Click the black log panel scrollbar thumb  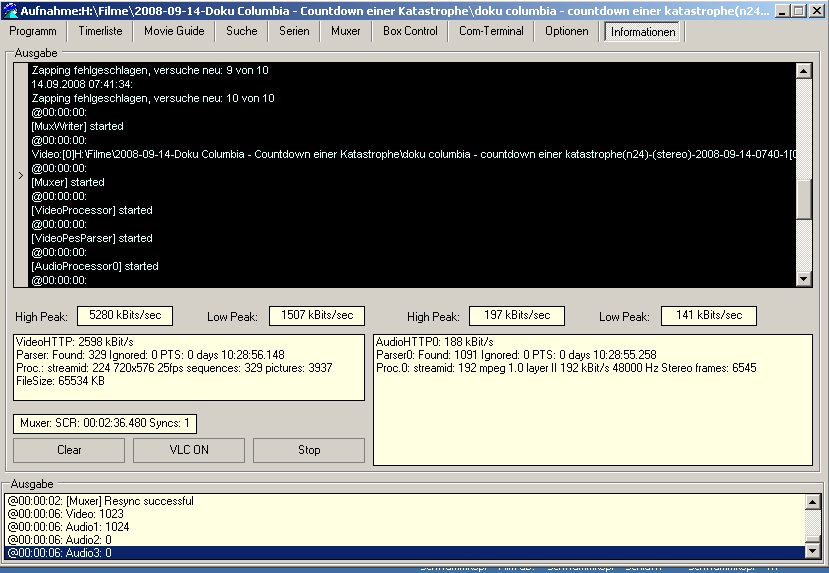point(804,199)
